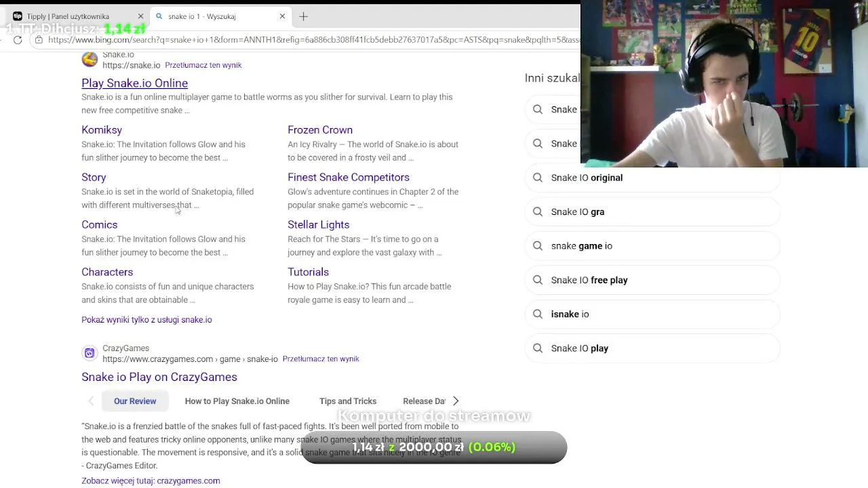Click the search icon beside snake game io

(x=538, y=246)
